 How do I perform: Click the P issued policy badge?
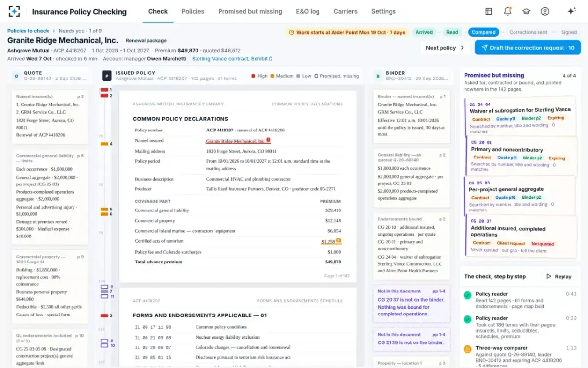coord(107,76)
